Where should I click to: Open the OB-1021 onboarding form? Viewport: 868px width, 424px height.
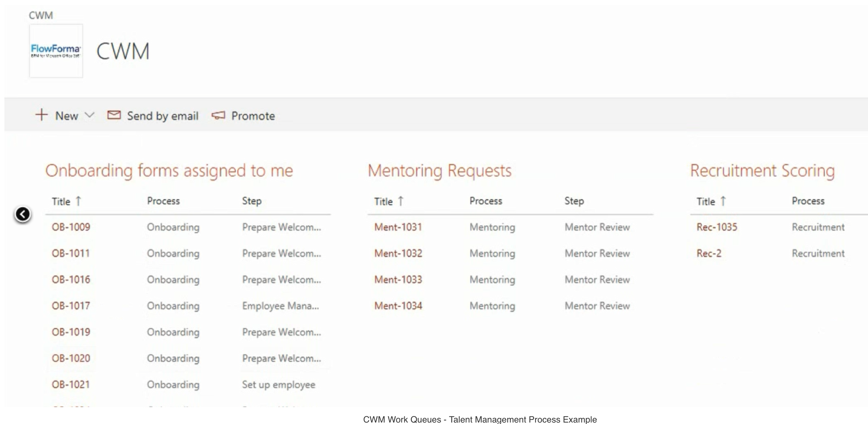[71, 384]
